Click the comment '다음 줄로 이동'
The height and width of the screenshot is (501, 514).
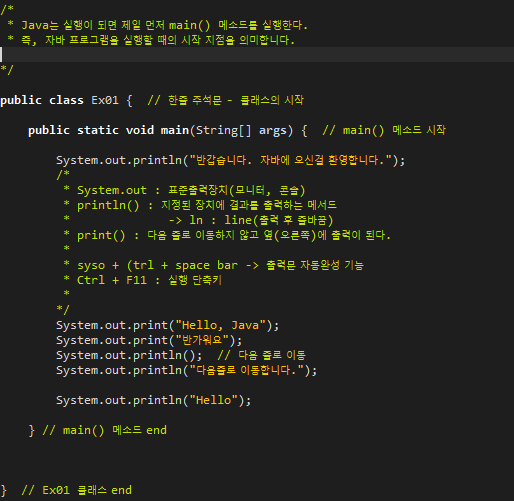tap(261, 355)
